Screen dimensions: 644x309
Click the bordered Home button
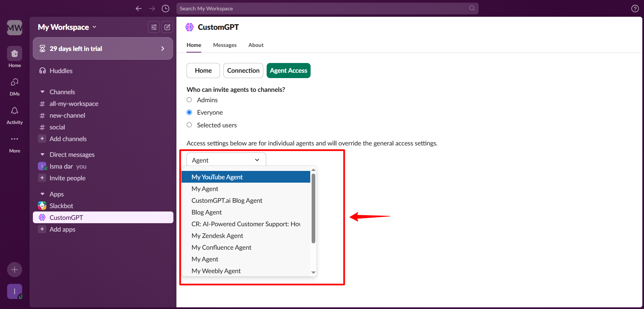pyautogui.click(x=203, y=70)
